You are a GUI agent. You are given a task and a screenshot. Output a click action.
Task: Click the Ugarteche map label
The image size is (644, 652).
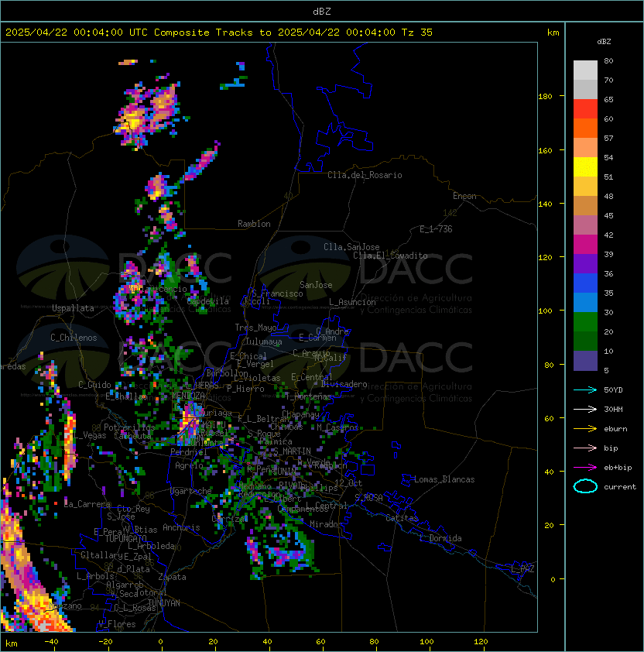191,491
